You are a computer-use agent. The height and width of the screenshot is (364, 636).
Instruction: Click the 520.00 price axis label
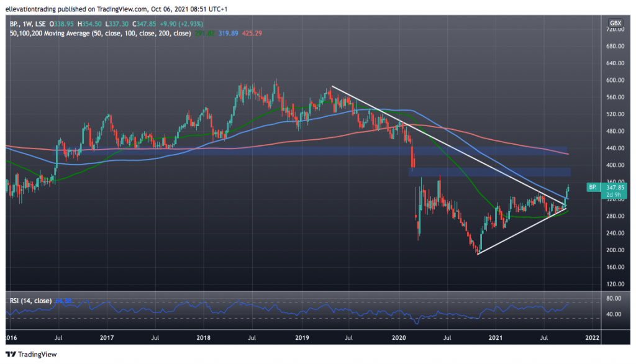(x=615, y=114)
